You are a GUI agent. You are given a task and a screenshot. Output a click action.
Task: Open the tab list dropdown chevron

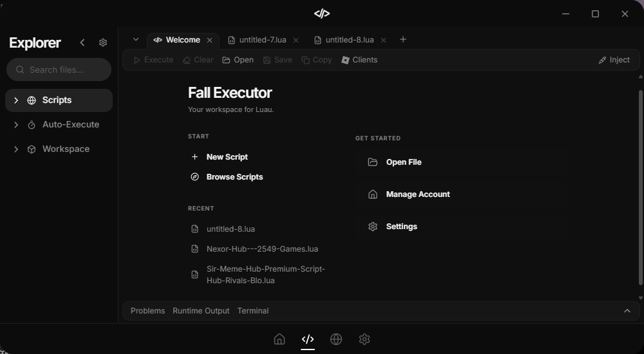pos(135,39)
